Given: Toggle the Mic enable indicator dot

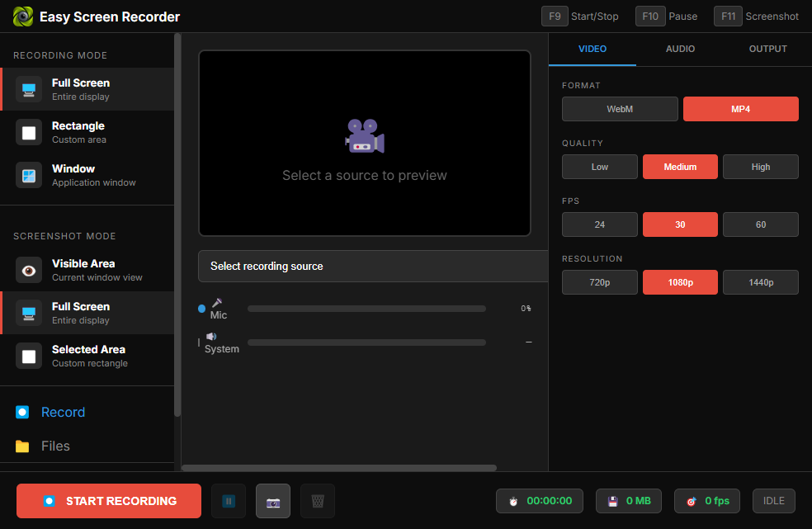Looking at the screenshot, I should tap(202, 309).
